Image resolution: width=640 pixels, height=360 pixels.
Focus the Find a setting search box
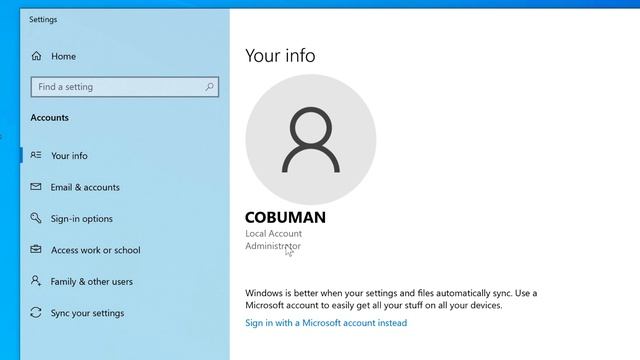click(x=124, y=87)
